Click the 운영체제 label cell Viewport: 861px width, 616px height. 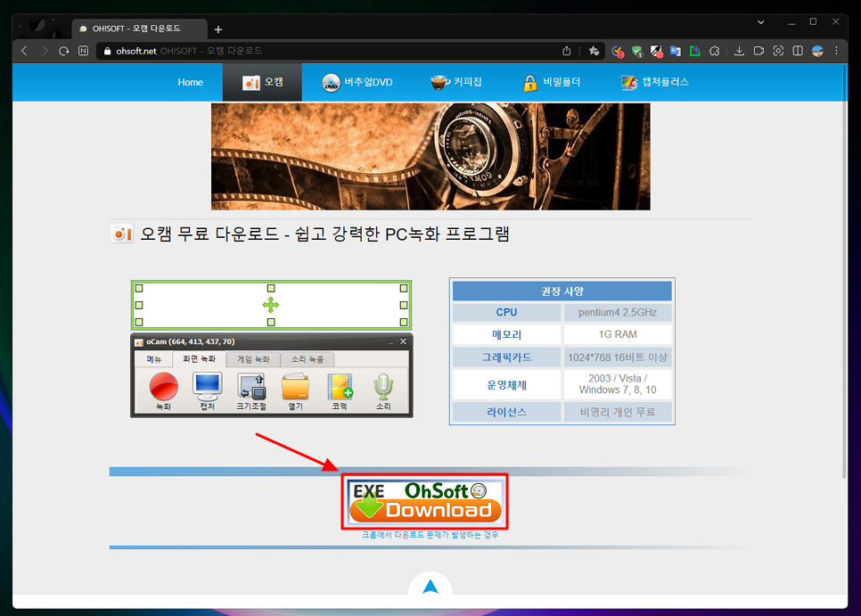coord(506,385)
